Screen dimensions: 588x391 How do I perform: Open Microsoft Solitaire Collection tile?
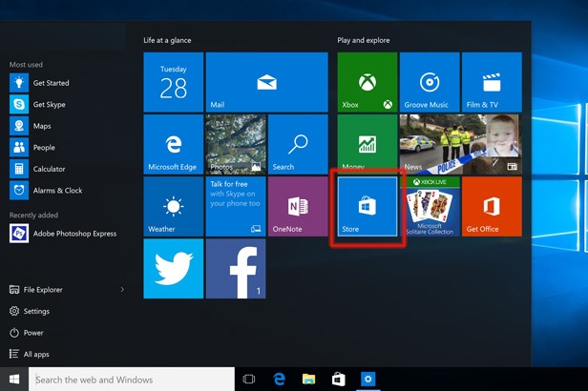[430, 206]
